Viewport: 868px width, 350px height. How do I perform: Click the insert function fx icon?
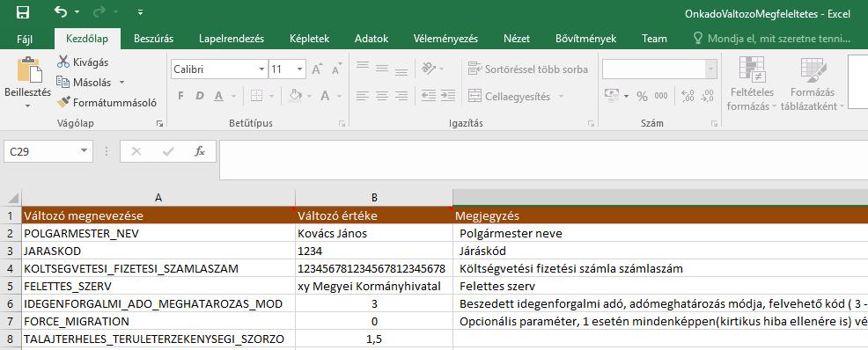point(200,151)
